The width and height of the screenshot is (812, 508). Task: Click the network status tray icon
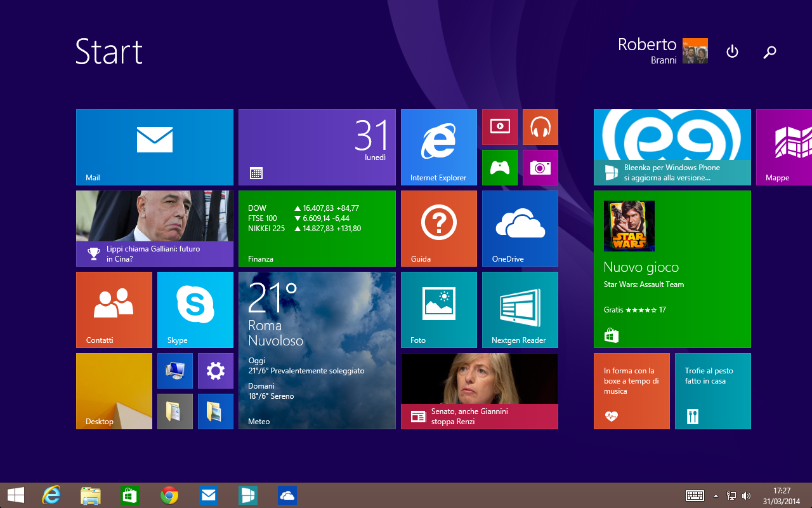731,496
